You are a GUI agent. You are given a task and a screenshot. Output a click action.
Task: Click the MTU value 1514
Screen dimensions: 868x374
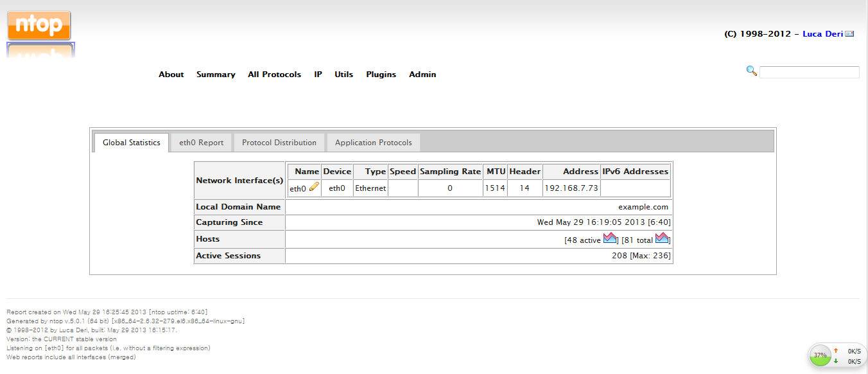point(495,188)
